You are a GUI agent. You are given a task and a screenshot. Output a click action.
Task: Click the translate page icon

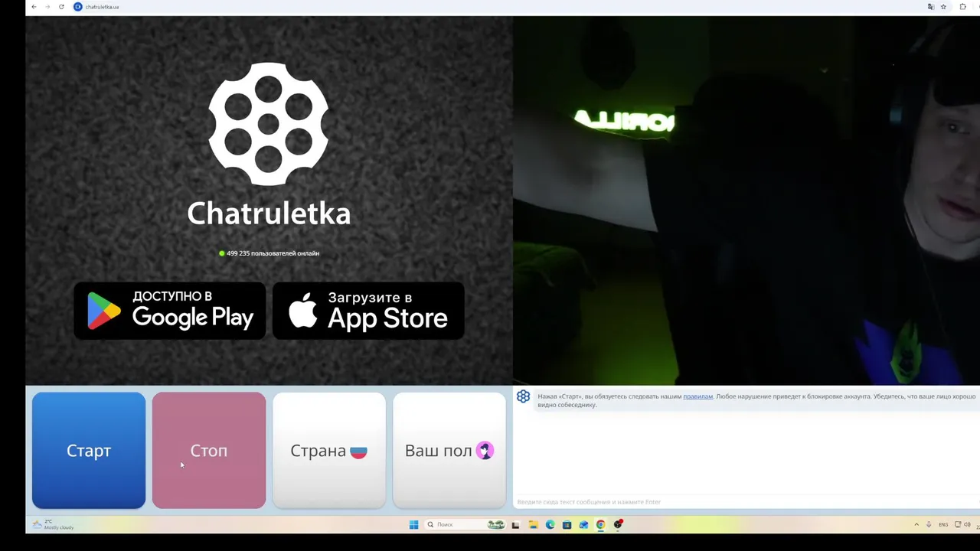[x=931, y=7]
